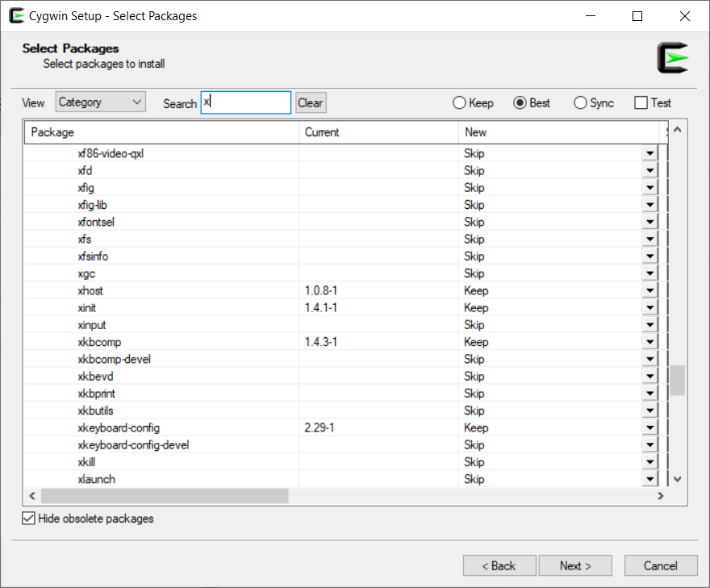Open action dropdown for xkbevd
710x588 pixels.
tap(649, 377)
